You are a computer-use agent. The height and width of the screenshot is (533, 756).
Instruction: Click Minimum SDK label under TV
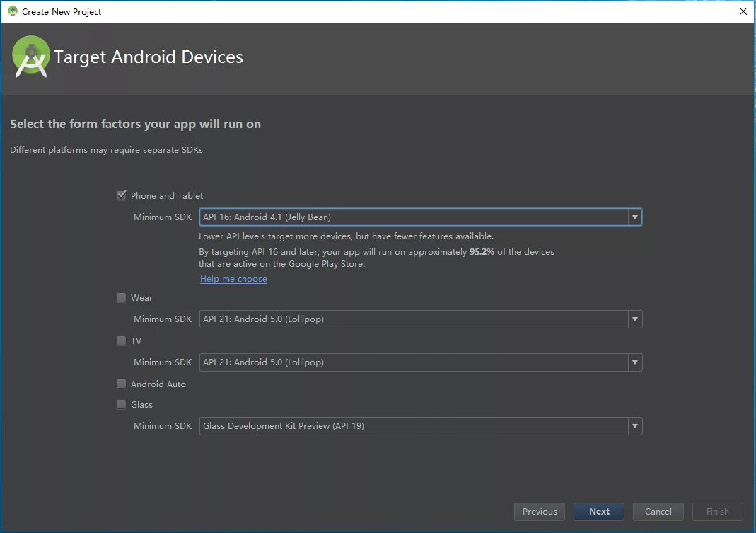163,362
